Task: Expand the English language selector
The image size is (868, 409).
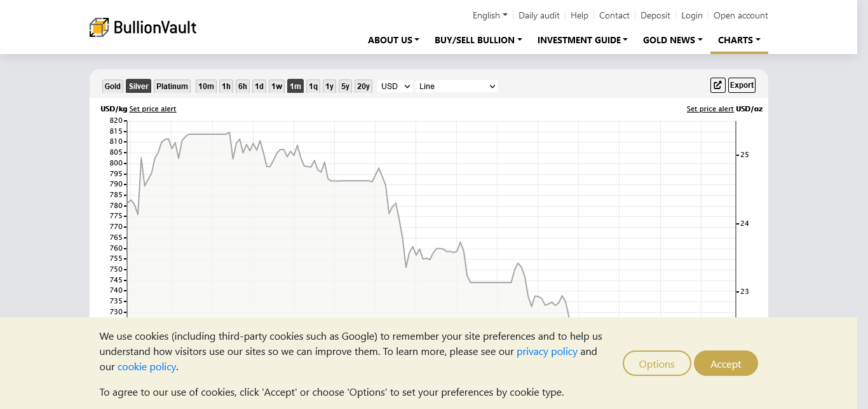Action: (x=489, y=15)
